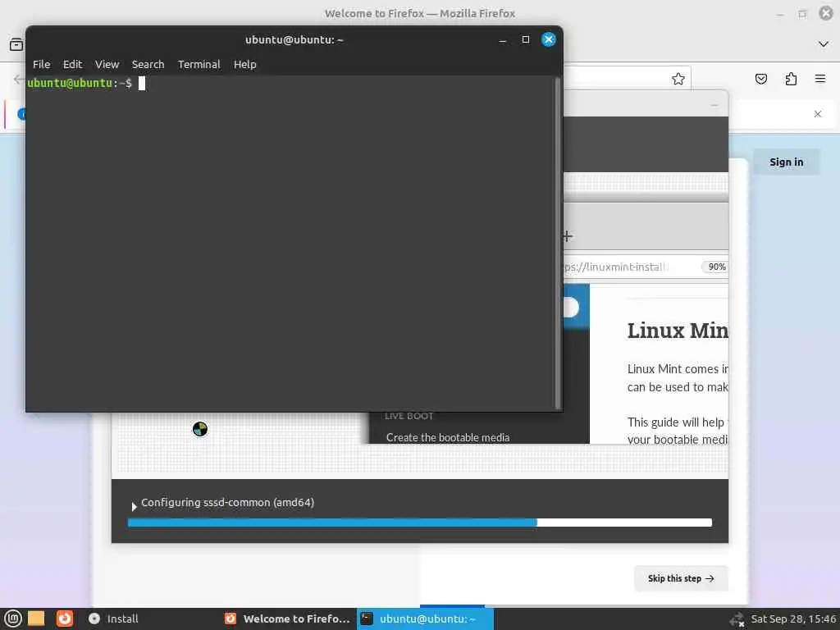Open the Terminal menu in the menu bar
This screenshot has height=630, width=840.
(199, 64)
